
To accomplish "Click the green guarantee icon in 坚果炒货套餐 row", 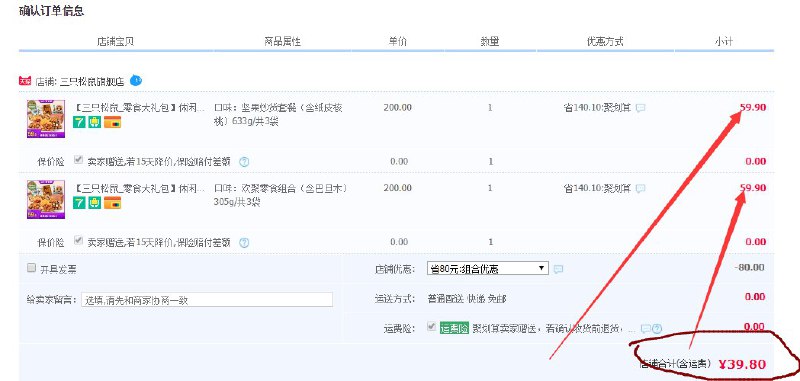I will [95, 122].
